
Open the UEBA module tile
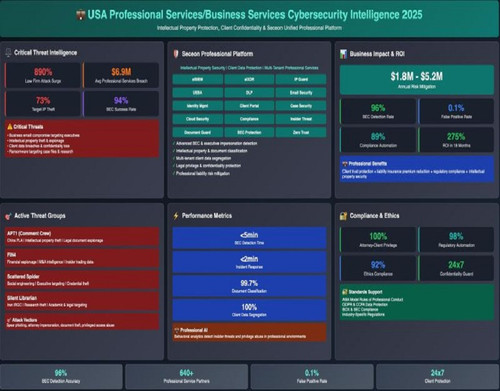(x=198, y=93)
